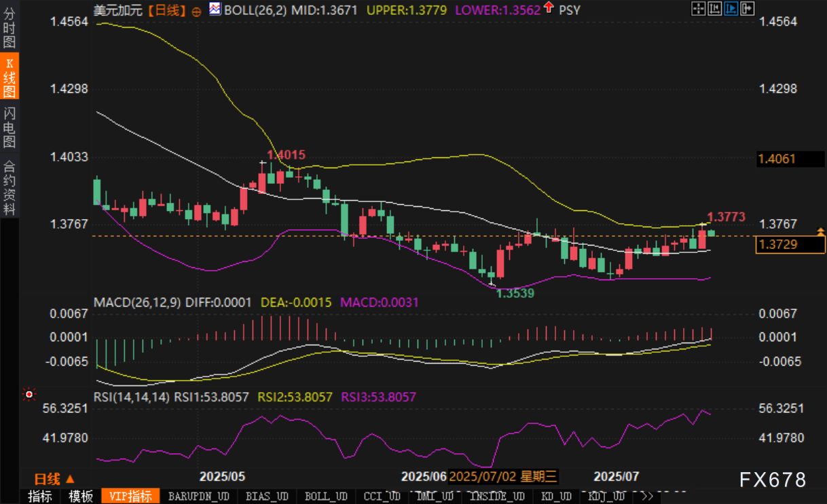Expand more indicators with >> arrow
The height and width of the screenshot is (504, 827).
tap(647, 497)
